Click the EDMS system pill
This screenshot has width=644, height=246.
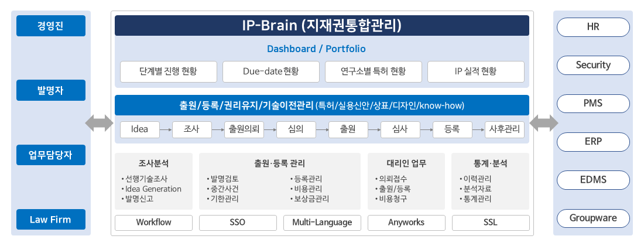pos(593,179)
